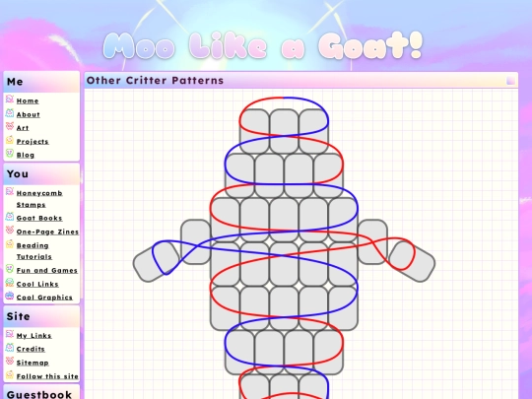Click the icon beside Cool Graphics
The image size is (532, 399).
point(10,296)
